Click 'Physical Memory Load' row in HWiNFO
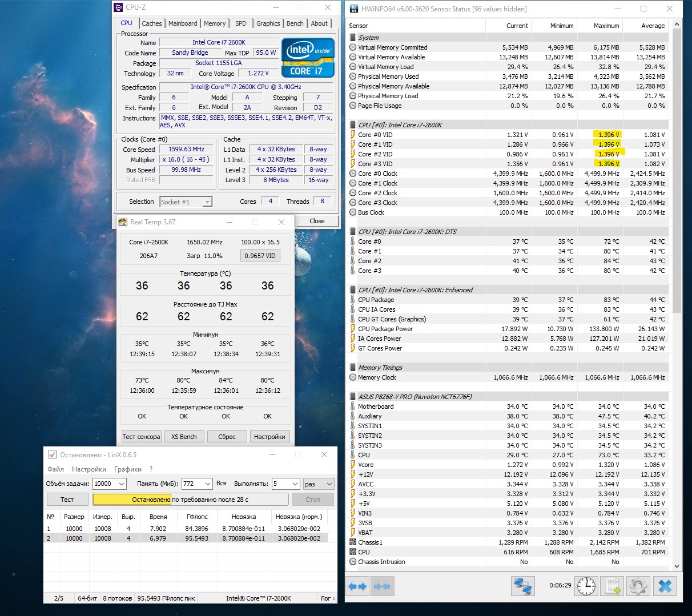The height and width of the screenshot is (616, 692). (508, 96)
